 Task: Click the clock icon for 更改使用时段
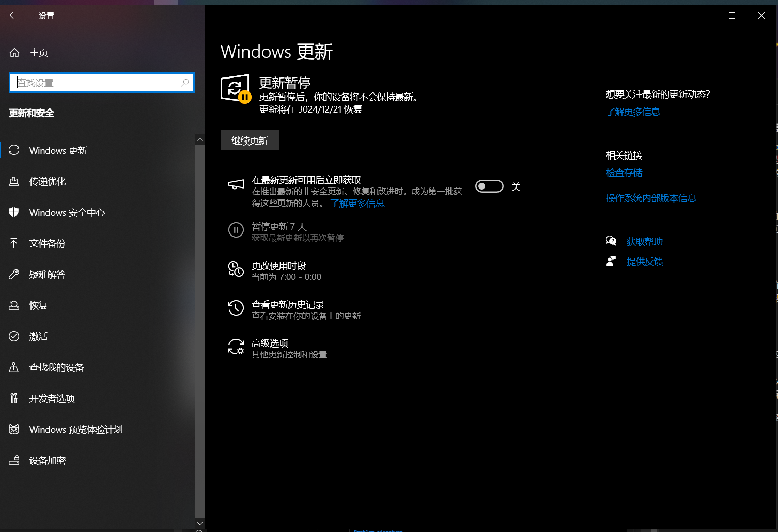pos(236,269)
